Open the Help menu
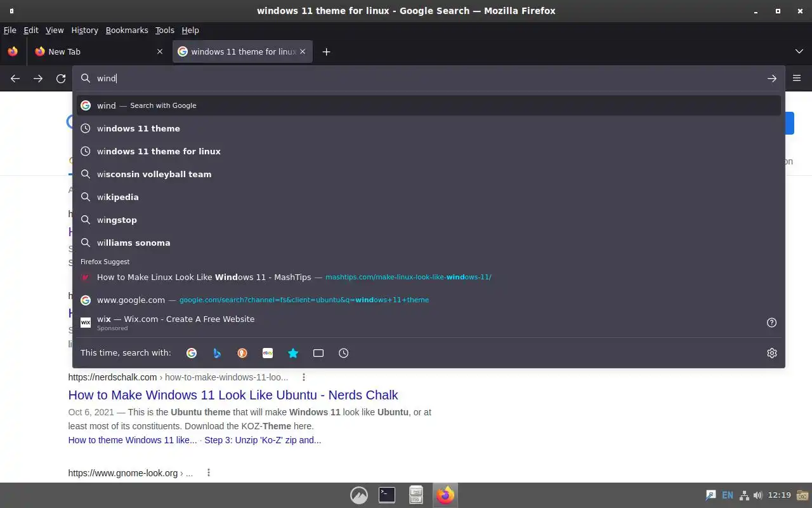The width and height of the screenshot is (812, 508). pos(190,30)
